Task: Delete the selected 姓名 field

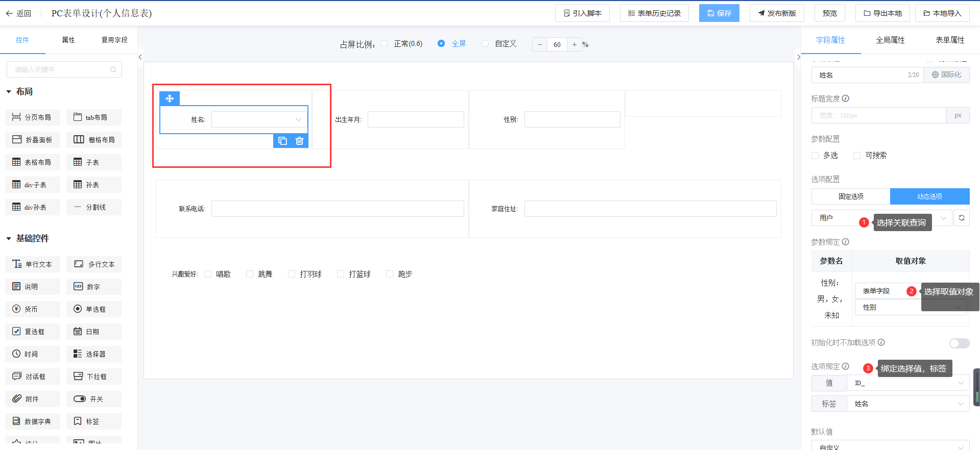Action: pyautogui.click(x=300, y=141)
